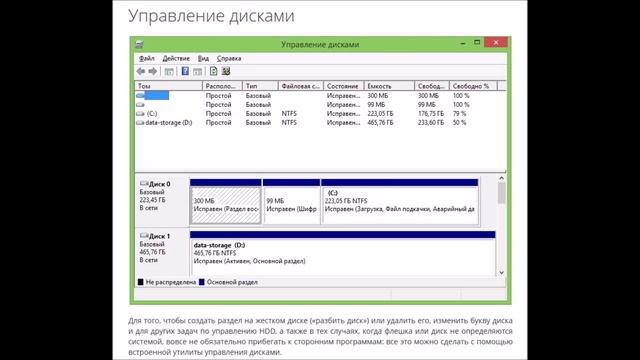Viewport: 640px width, 360px height.
Task: Sort by the Состояние column header
Action: click(x=344, y=86)
